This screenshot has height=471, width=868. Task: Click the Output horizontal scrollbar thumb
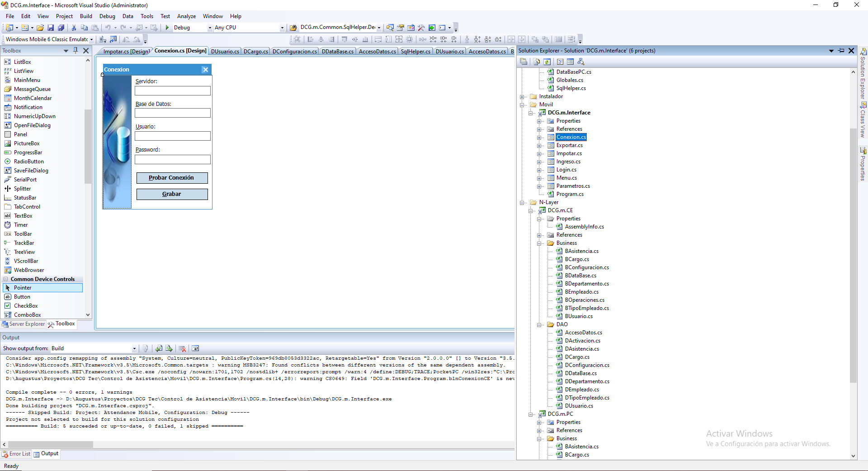[50, 445]
